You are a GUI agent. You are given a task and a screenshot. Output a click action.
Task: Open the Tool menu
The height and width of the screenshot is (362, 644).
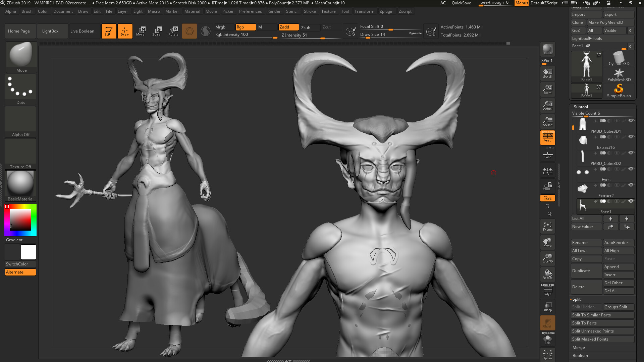[x=345, y=11]
